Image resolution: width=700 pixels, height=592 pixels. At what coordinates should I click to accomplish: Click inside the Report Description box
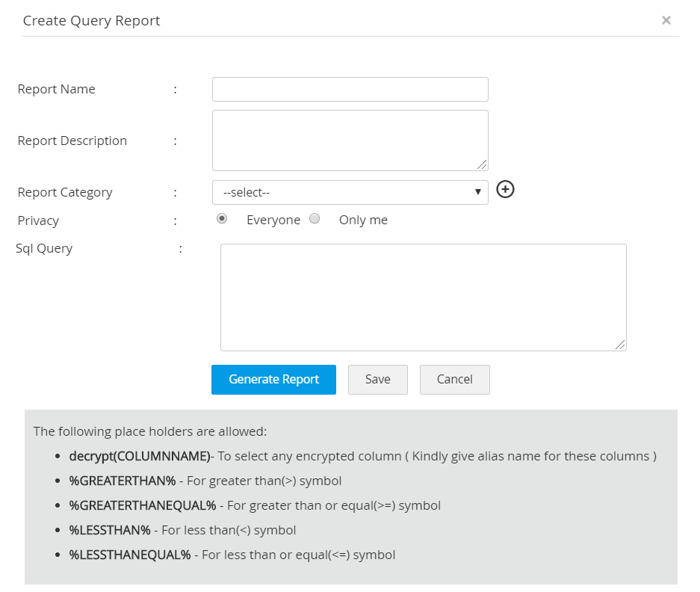[x=350, y=141]
